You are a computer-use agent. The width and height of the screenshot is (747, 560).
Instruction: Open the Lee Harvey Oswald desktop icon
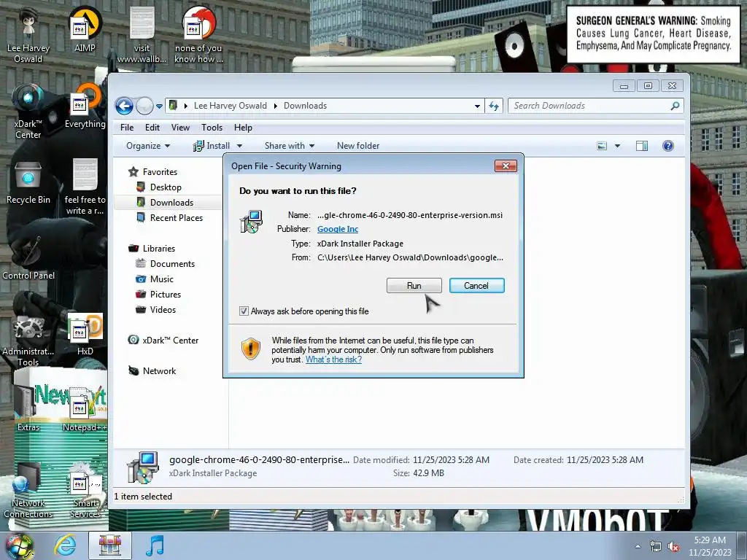click(28, 34)
